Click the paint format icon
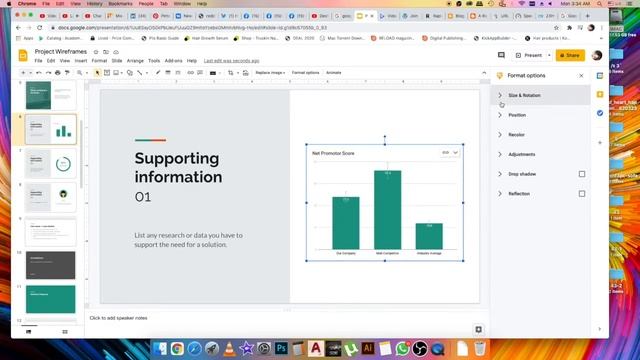 point(67,73)
